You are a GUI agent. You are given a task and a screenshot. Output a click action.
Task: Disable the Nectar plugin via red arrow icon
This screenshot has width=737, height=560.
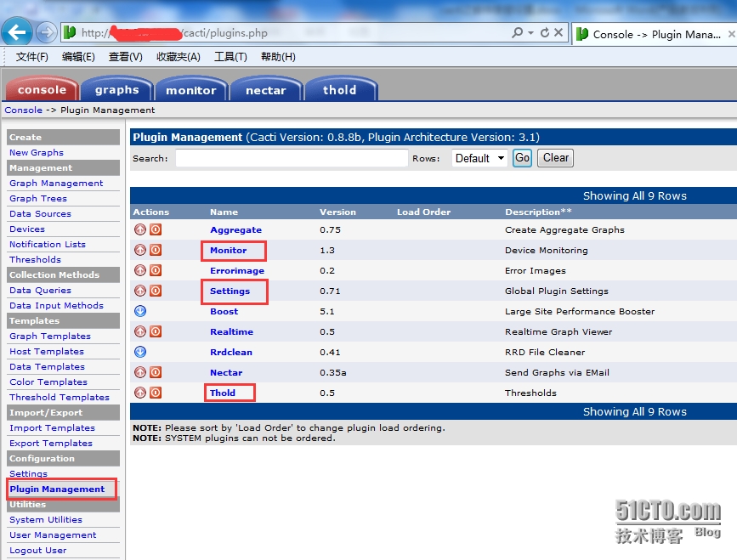tap(140, 372)
